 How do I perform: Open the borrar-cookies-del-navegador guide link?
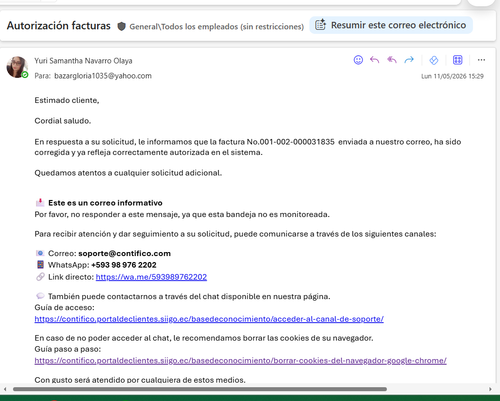coord(240,361)
